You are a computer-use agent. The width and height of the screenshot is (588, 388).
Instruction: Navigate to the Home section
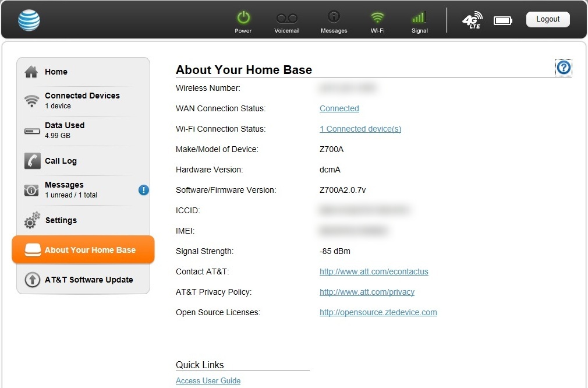[56, 72]
